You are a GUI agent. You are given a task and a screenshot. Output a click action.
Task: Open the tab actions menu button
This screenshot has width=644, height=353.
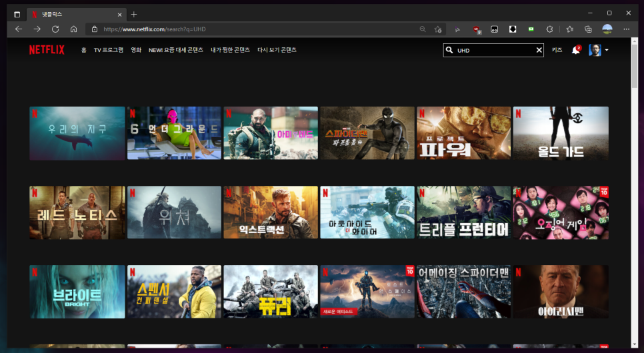[17, 15]
